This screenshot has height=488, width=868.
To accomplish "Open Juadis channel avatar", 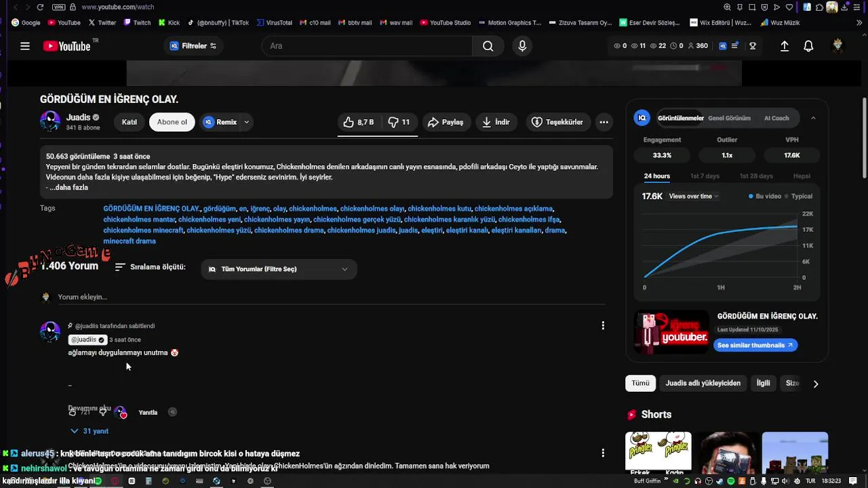I will [x=50, y=122].
